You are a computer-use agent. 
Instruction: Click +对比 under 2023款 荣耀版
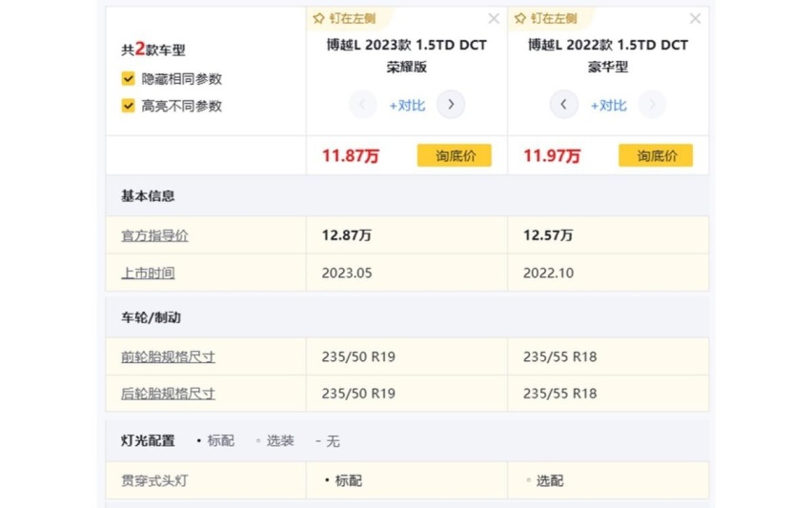click(407, 106)
